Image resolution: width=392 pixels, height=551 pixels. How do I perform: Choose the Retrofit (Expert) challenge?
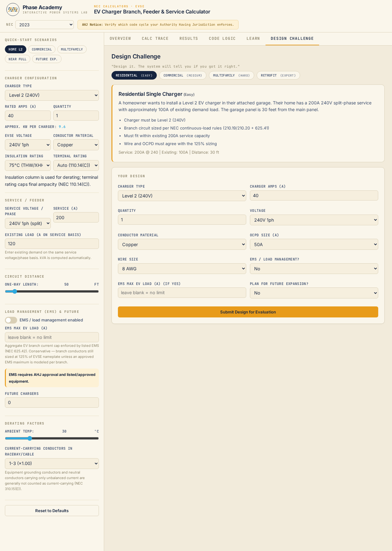(278, 75)
